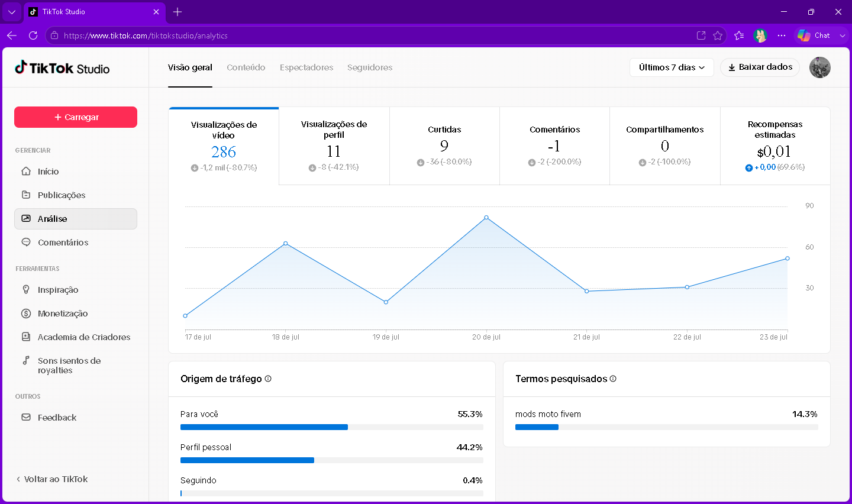Open Academia de Criadores icon
Screen dimensions: 852x504
coord(26,337)
